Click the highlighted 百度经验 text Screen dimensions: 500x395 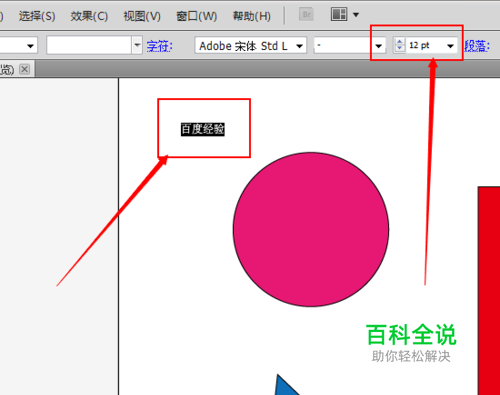(x=203, y=129)
